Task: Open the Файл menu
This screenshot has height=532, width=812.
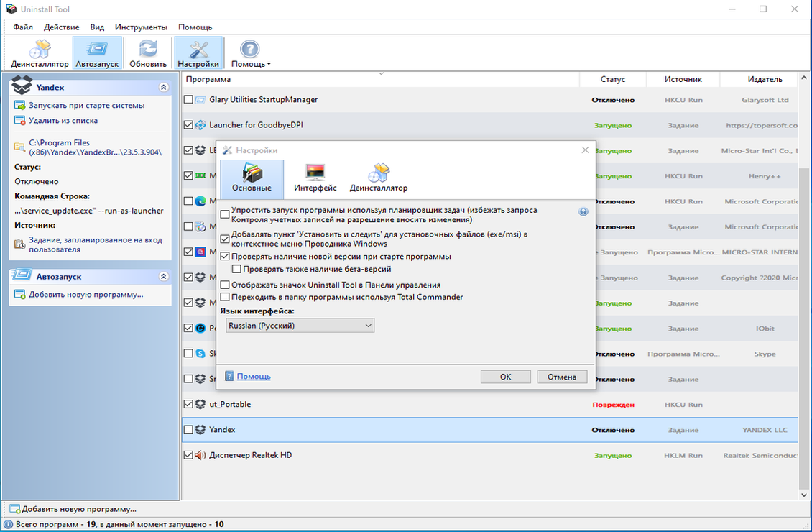Action: click(23, 27)
